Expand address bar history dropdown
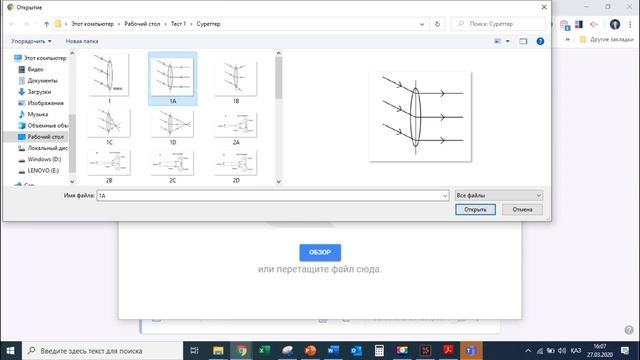This screenshot has height=360, width=640. coord(422,24)
